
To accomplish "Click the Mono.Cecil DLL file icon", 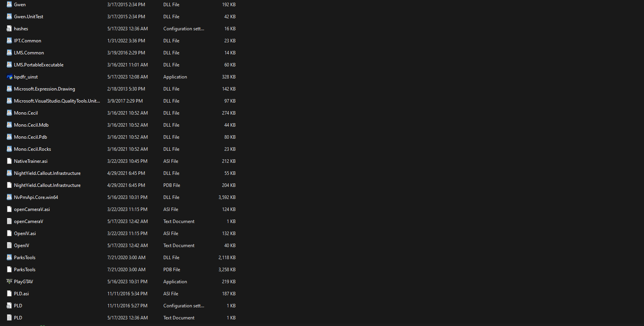I will click(x=9, y=113).
